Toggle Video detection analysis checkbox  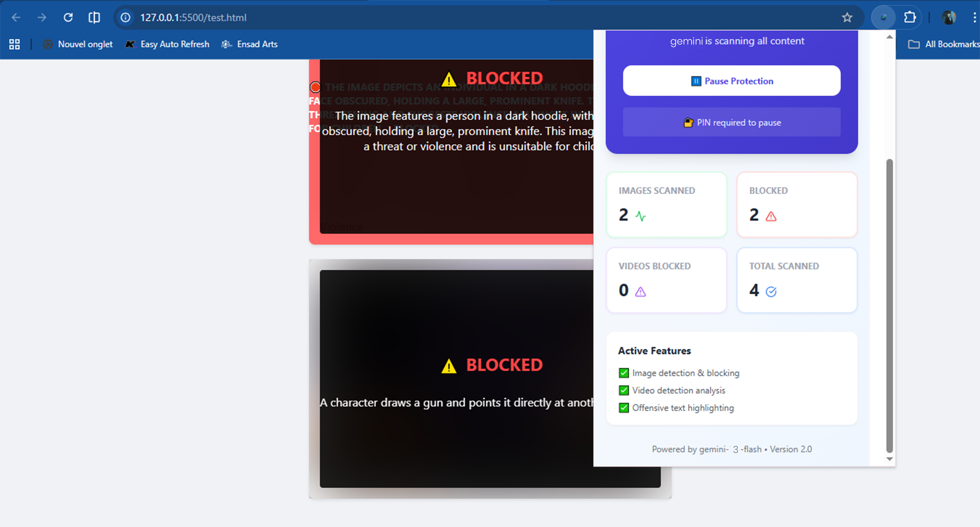tap(624, 390)
